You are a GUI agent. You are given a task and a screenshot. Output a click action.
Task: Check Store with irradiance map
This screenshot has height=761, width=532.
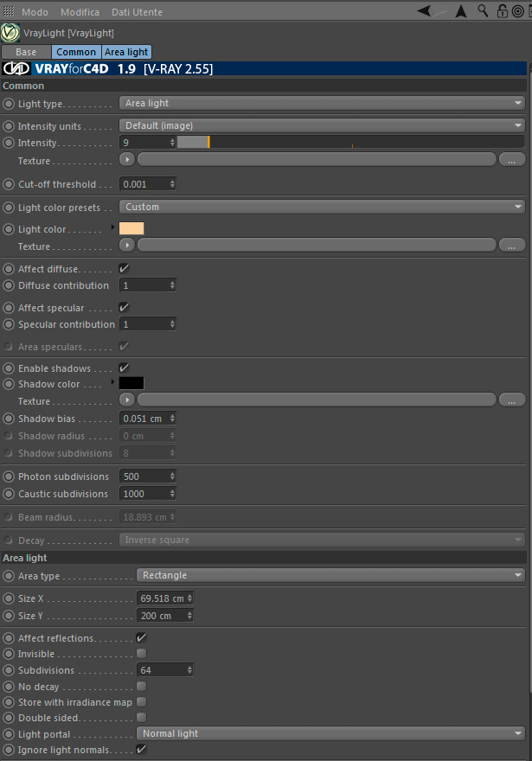141,702
